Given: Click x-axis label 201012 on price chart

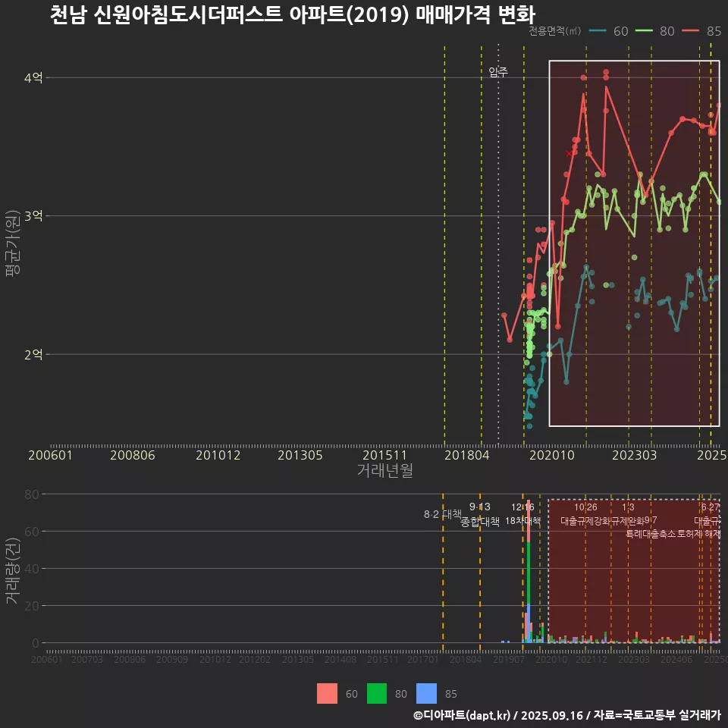Looking at the screenshot, I should click(218, 455).
